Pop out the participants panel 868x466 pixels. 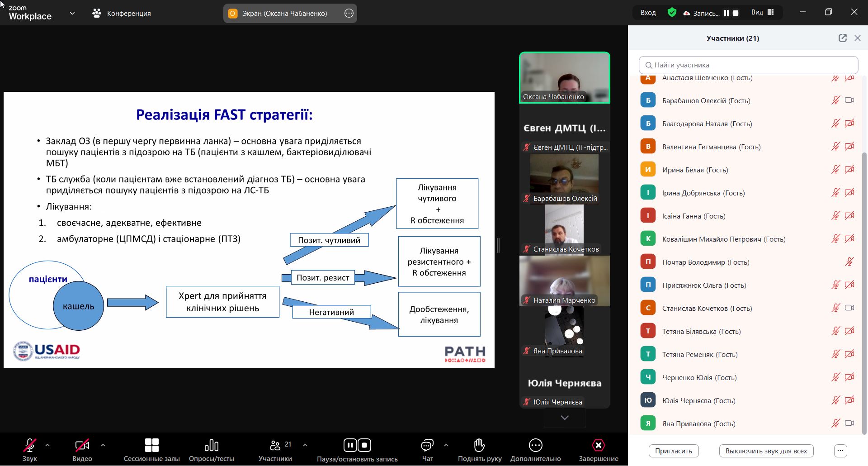[x=842, y=38]
